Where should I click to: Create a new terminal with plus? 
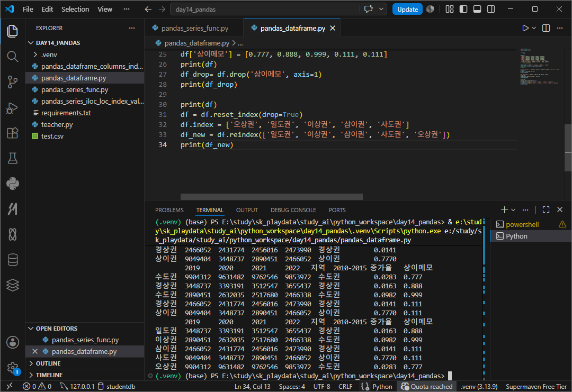click(x=504, y=209)
